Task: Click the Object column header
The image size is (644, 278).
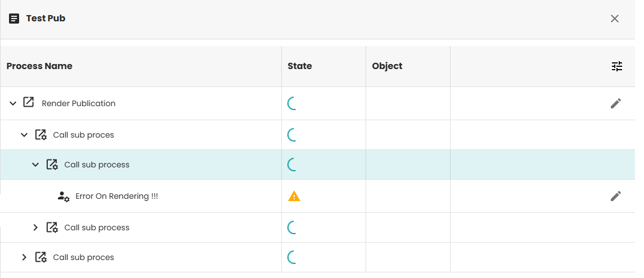Action: click(x=387, y=66)
